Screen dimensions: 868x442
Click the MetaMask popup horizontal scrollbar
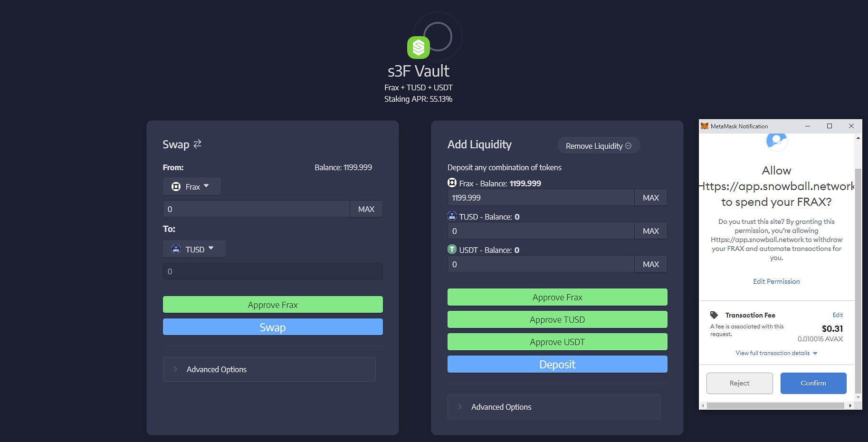point(775,405)
